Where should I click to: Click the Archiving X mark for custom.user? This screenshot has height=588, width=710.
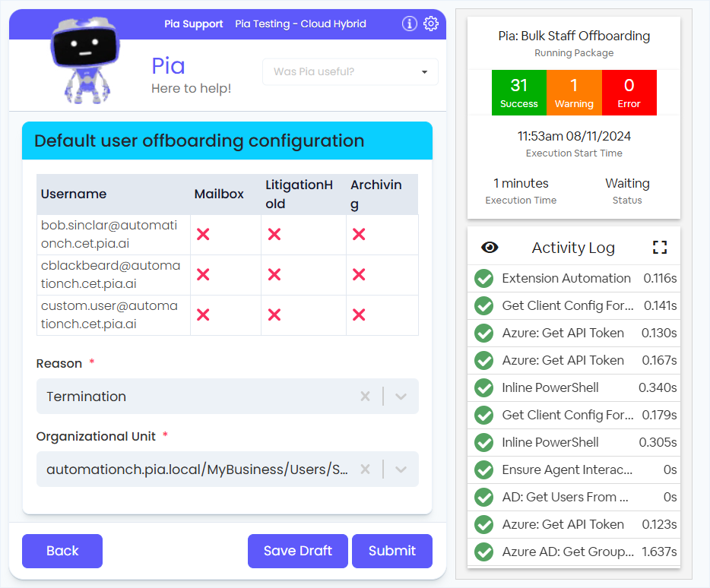[x=359, y=315]
